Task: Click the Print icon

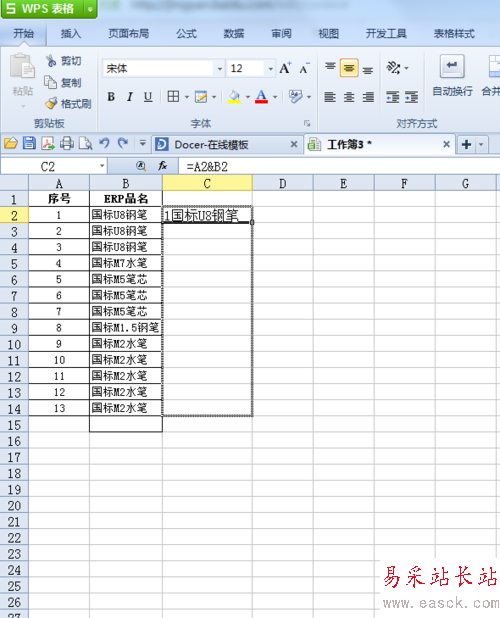Action: (67, 143)
